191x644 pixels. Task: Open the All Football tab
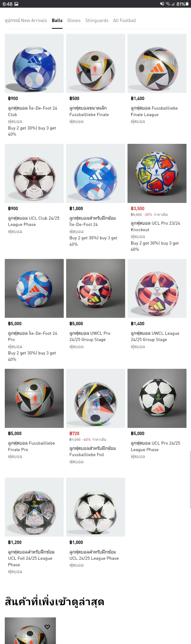(x=125, y=20)
